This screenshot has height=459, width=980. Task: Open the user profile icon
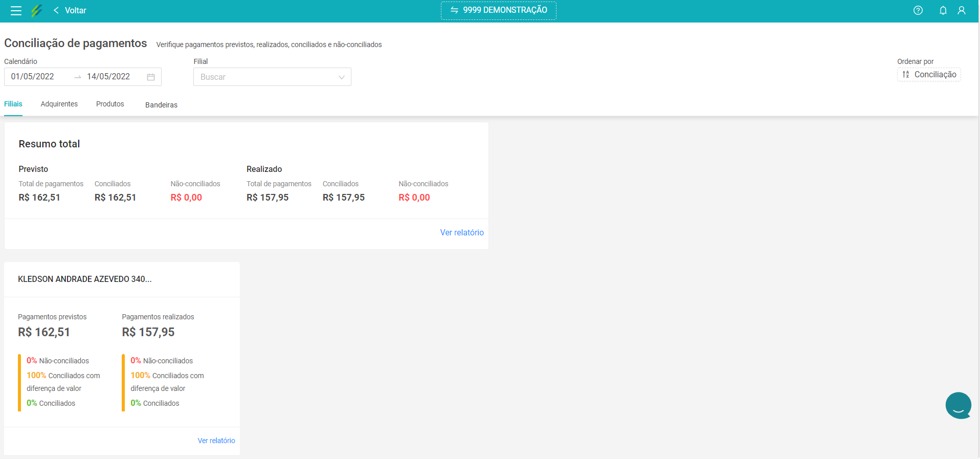tap(962, 11)
